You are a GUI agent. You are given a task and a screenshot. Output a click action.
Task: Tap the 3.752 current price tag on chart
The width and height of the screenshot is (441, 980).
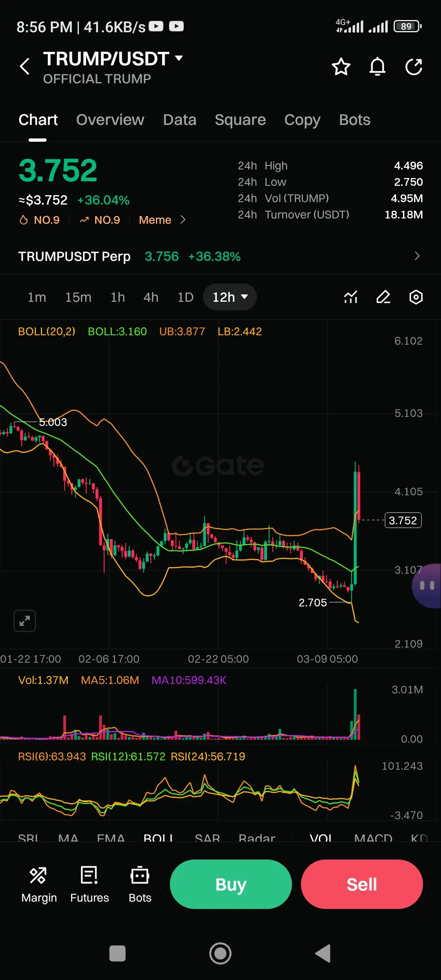click(403, 520)
